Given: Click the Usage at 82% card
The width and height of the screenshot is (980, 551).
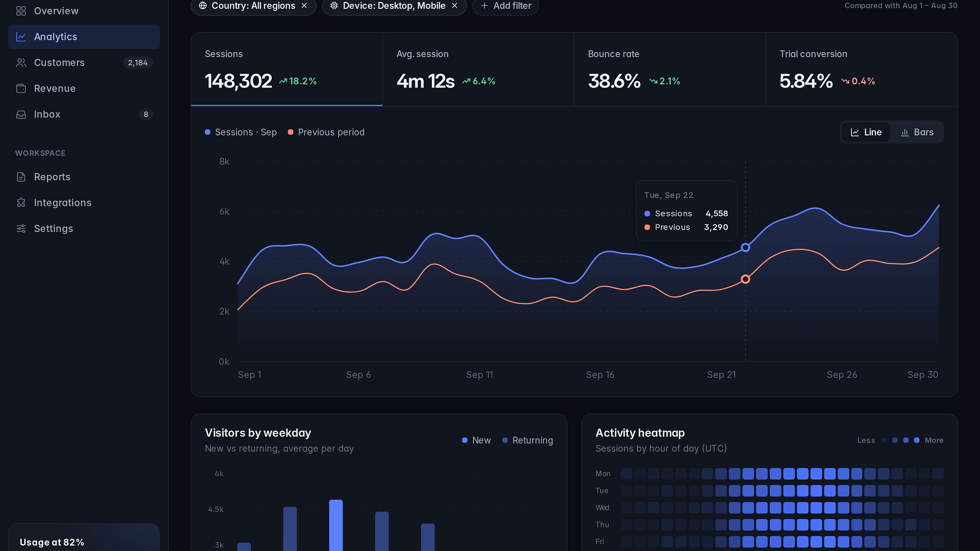Looking at the screenshot, I should [84, 537].
